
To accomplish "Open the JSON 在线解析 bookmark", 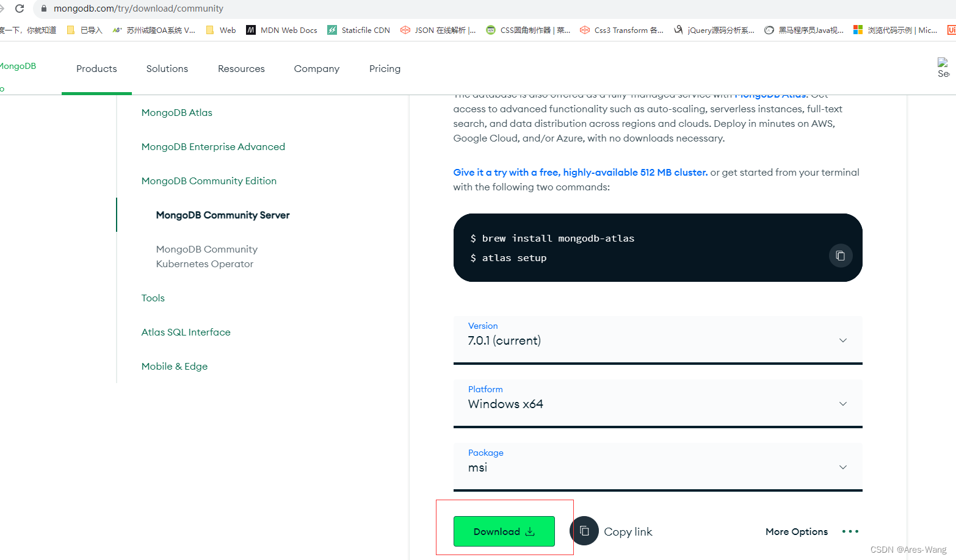I will tap(438, 30).
